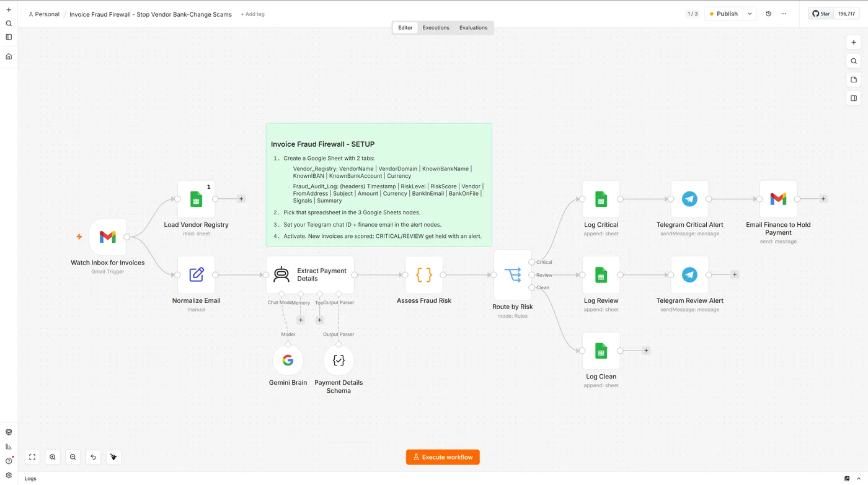The image size is (868, 485).
Task: Click the 1 / 3 indicator
Action: 693,14
